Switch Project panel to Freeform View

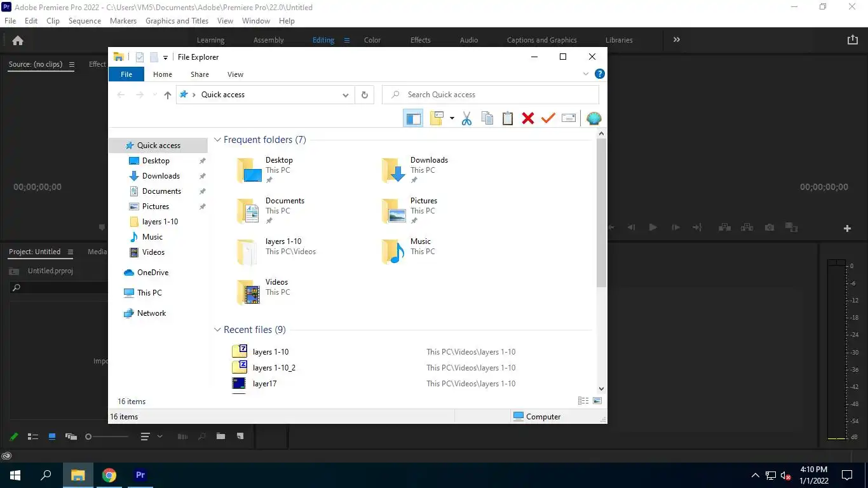click(x=71, y=437)
